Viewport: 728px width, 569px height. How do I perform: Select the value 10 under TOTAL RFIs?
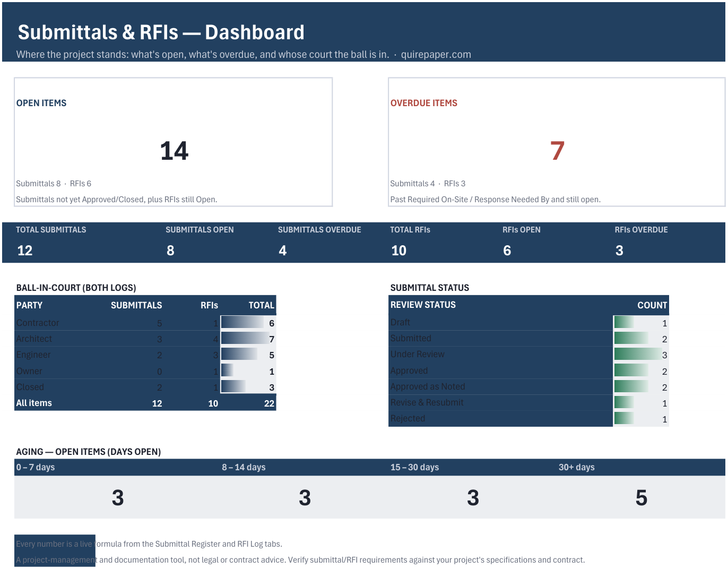pos(399,251)
